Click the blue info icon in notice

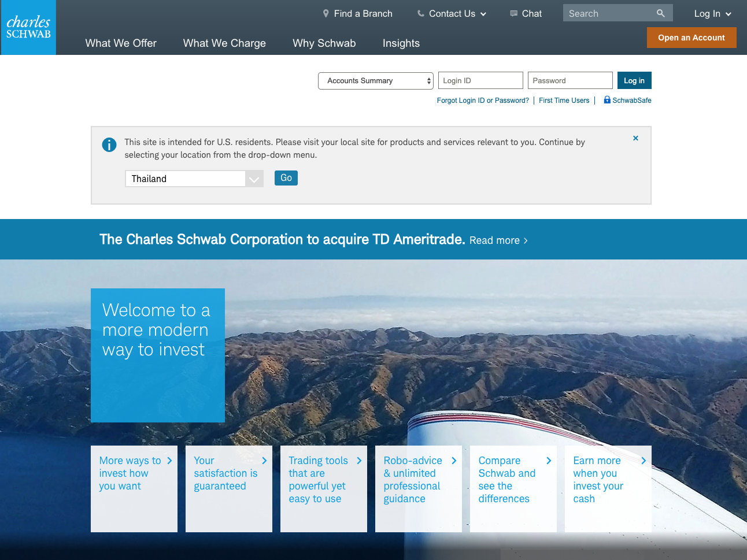pyautogui.click(x=109, y=144)
